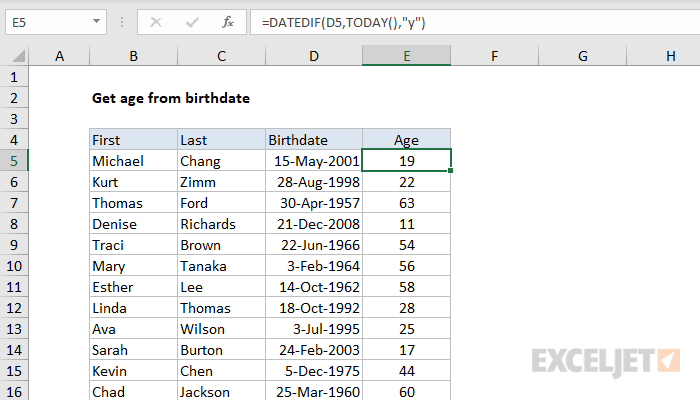
Task: Select the age cell showing 19
Action: [x=407, y=161]
